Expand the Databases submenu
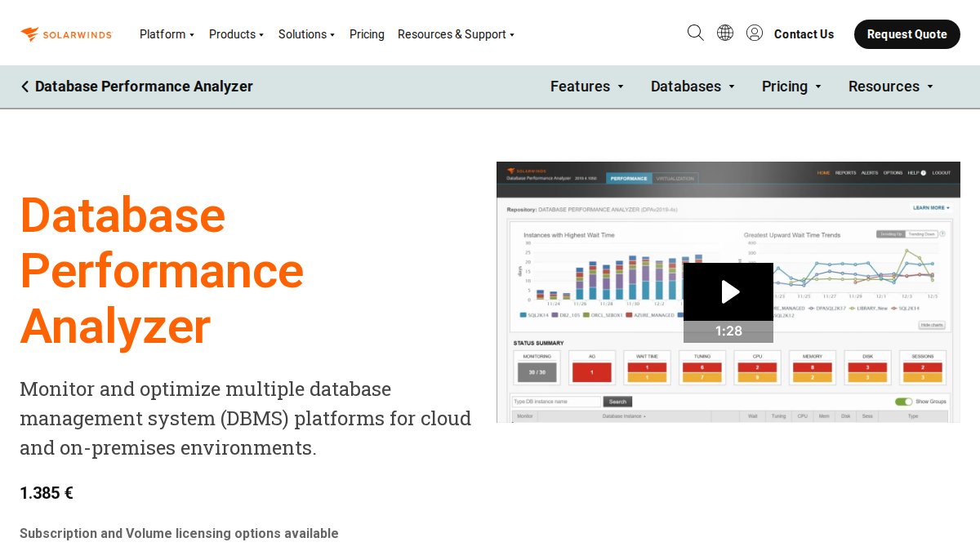The image size is (980, 551). (693, 87)
